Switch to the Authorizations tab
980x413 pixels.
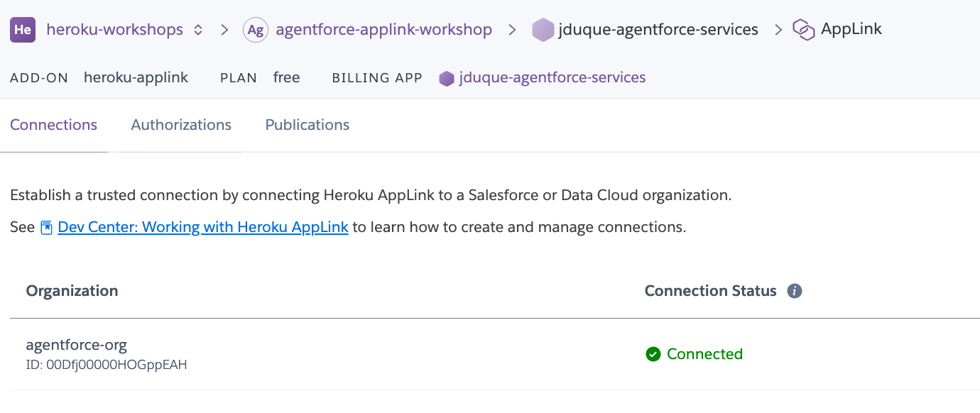tap(180, 125)
